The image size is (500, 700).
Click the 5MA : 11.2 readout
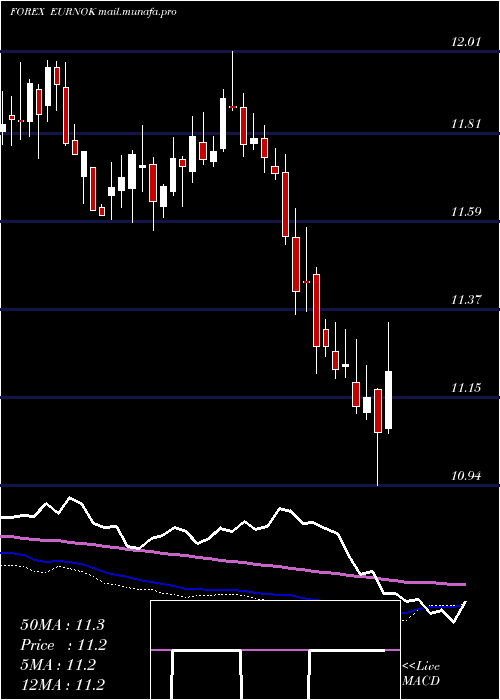point(58,665)
